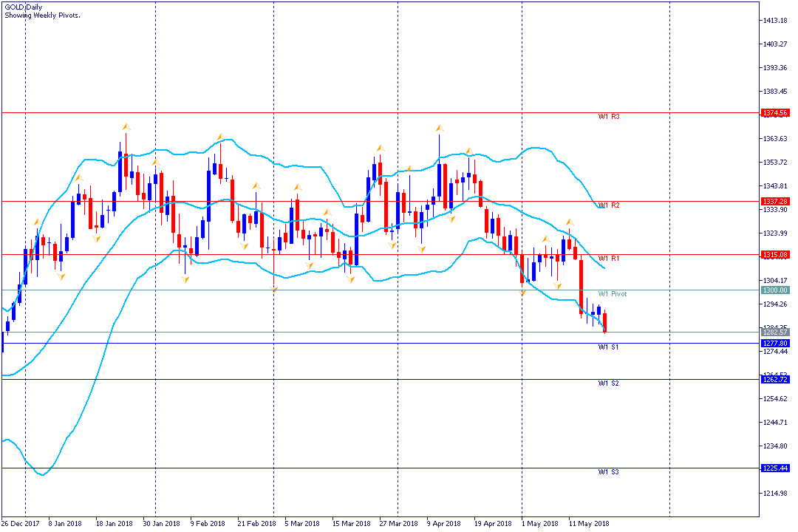
Task: Select the W1 S3 support label
Action: click(609, 472)
